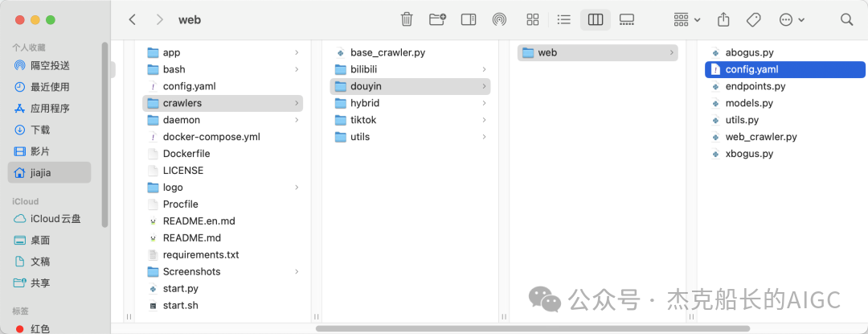Screen dimensions: 868x334
Task: Open 隔空投送 in sidebar
Action: coord(50,65)
